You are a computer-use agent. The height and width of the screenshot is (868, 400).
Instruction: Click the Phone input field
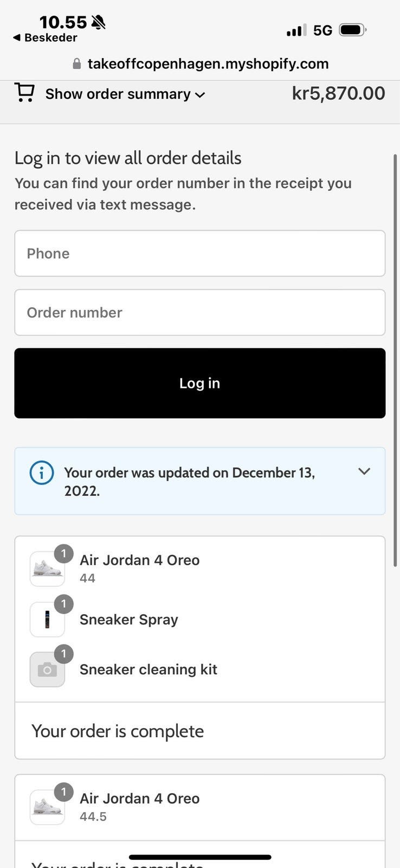199,253
